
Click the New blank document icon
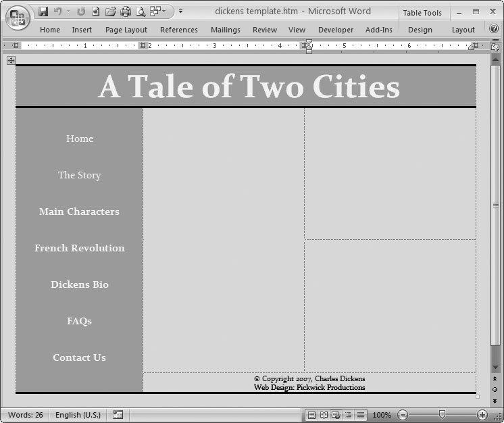click(96, 11)
